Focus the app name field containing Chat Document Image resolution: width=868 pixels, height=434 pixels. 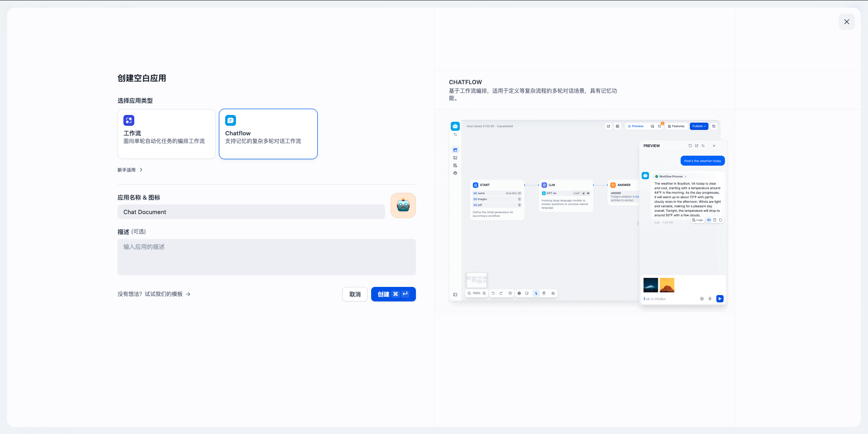(251, 212)
